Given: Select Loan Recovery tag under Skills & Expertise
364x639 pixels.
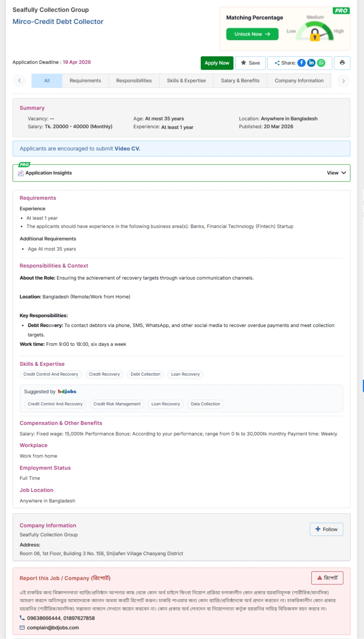Looking at the screenshot, I should click(x=185, y=374).
